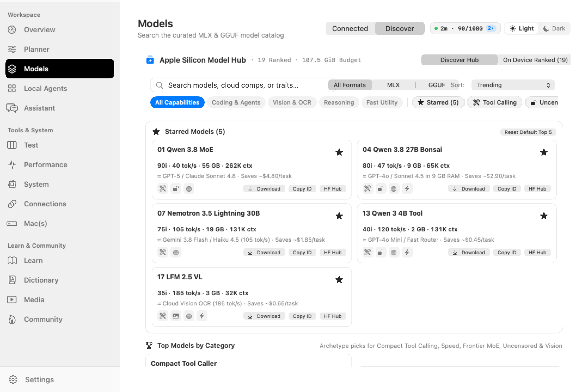Open the Performance waveform icon
588x392 pixels.
12,165
